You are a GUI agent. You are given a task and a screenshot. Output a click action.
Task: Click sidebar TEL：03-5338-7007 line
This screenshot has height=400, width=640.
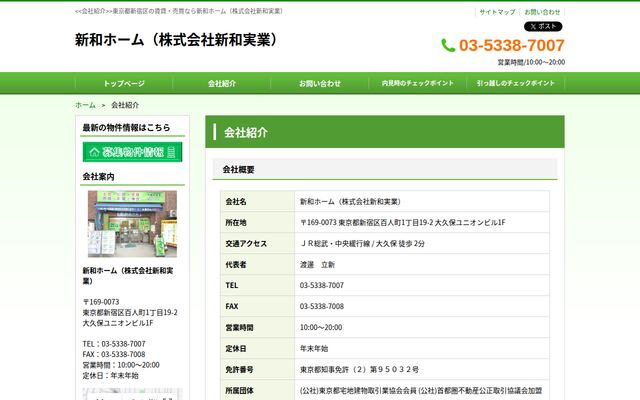pos(114,344)
